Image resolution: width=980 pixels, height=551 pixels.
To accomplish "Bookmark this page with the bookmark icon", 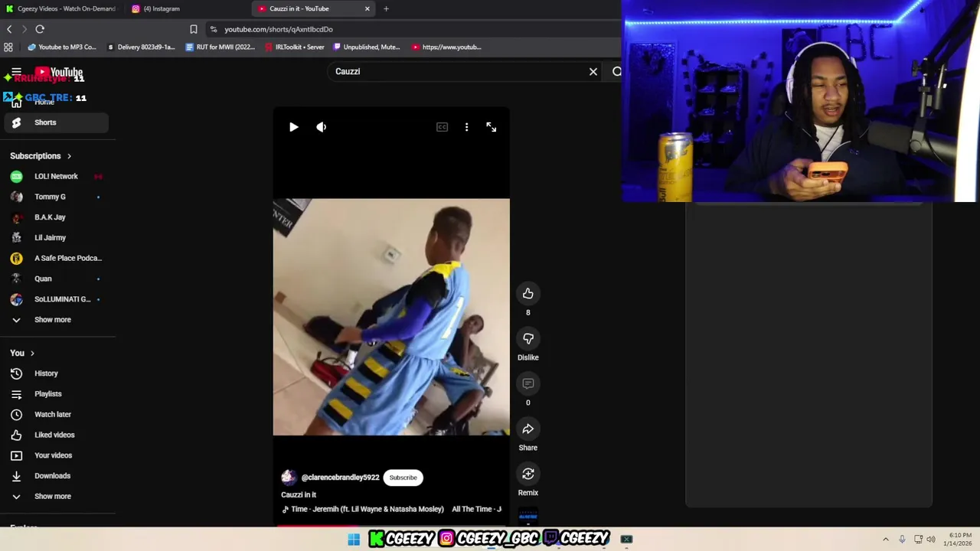I will [194, 29].
